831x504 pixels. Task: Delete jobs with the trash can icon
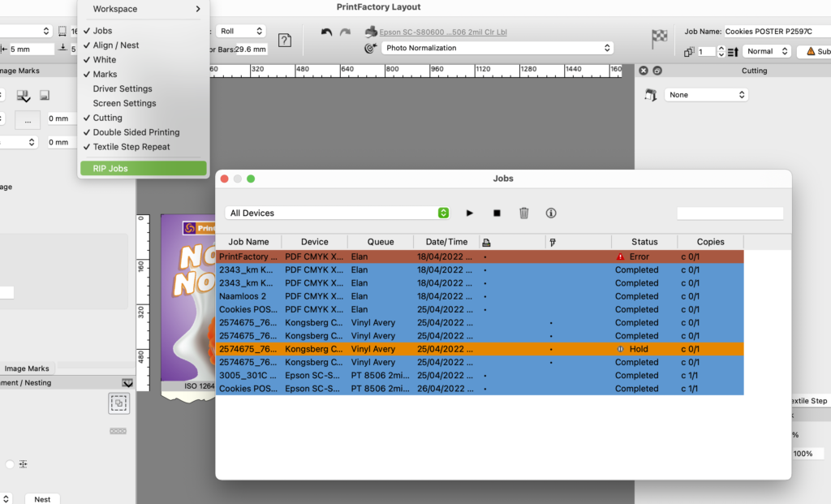pos(523,213)
